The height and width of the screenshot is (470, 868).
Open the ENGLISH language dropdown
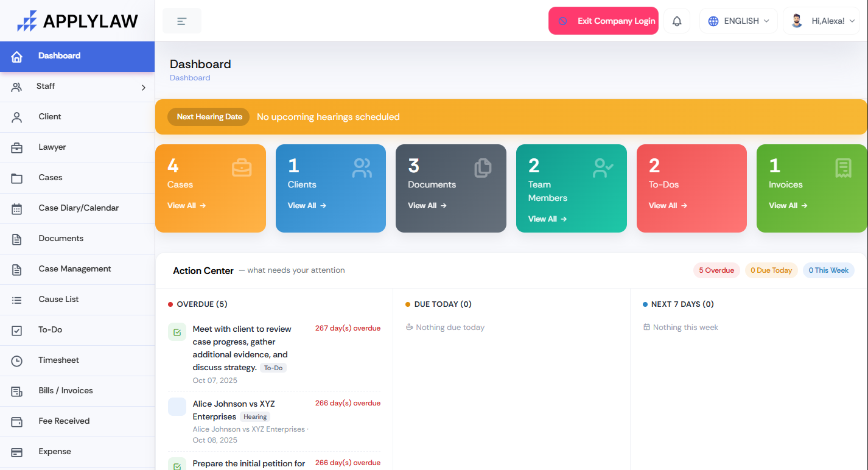(x=738, y=21)
